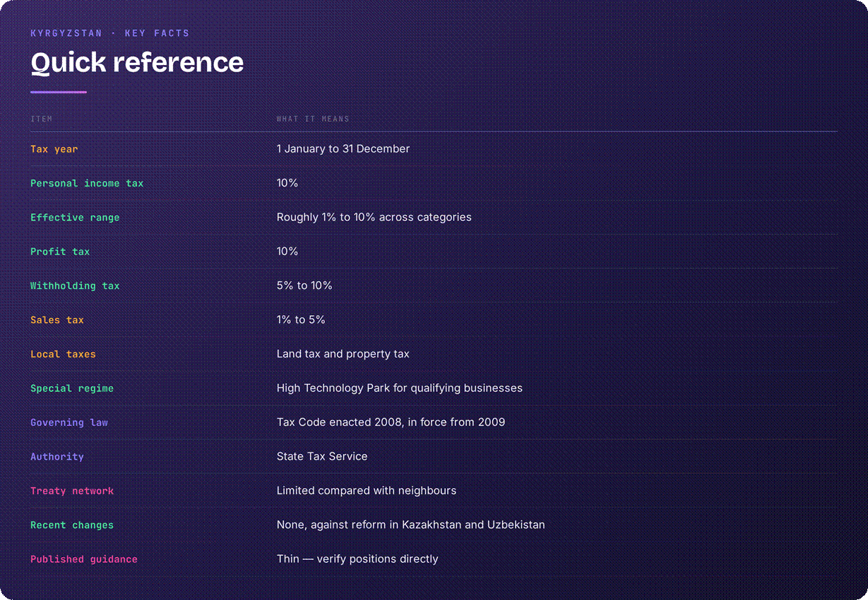
Task: Click the ITEM column header
Action: click(x=42, y=119)
